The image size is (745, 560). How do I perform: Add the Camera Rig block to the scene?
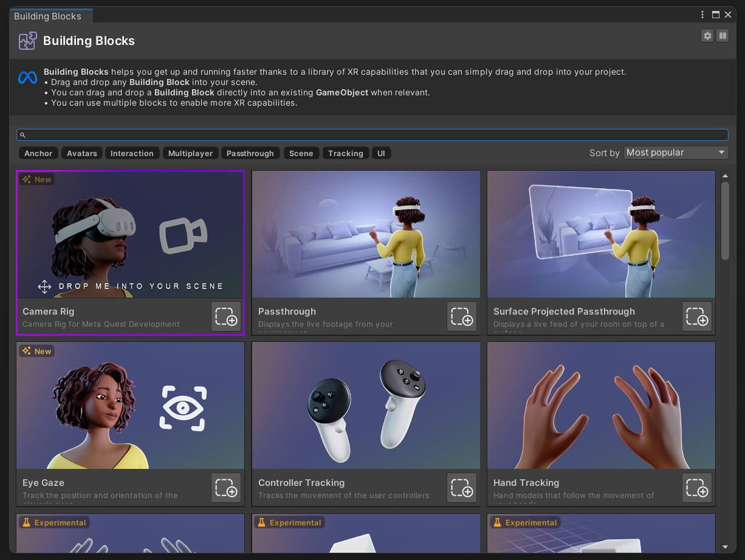(226, 316)
